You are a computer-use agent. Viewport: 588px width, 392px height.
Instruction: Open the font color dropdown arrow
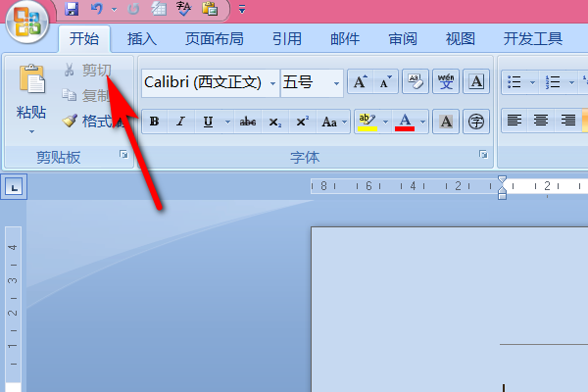click(x=422, y=122)
